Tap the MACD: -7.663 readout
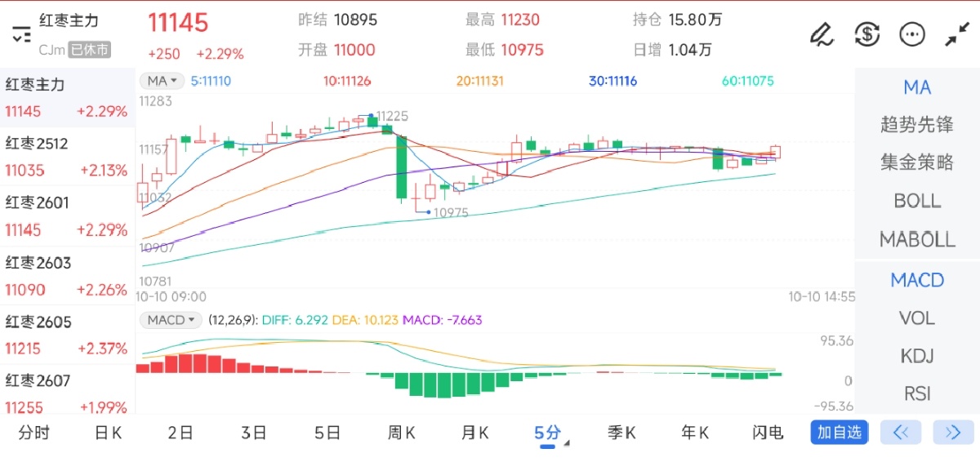This screenshot has height=462, width=980. 442,320
